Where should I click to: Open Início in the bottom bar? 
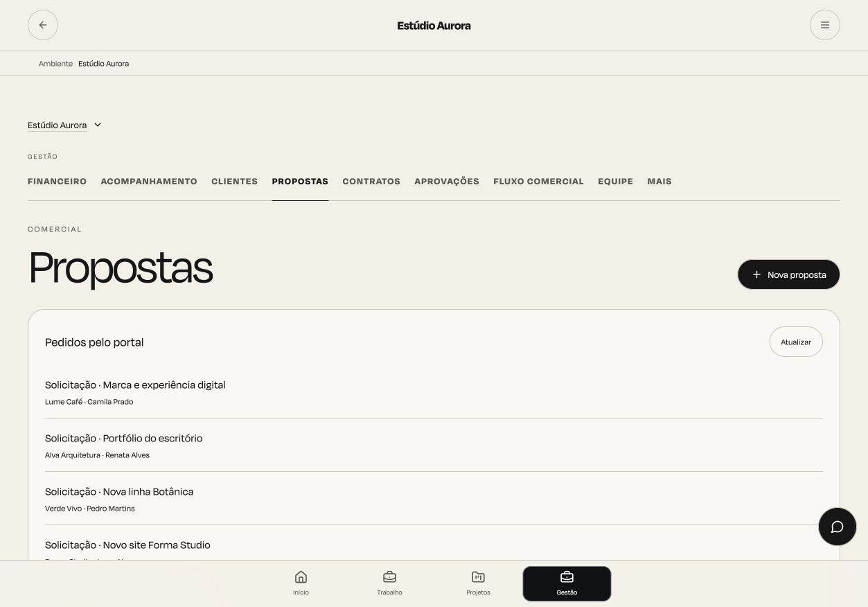click(301, 583)
